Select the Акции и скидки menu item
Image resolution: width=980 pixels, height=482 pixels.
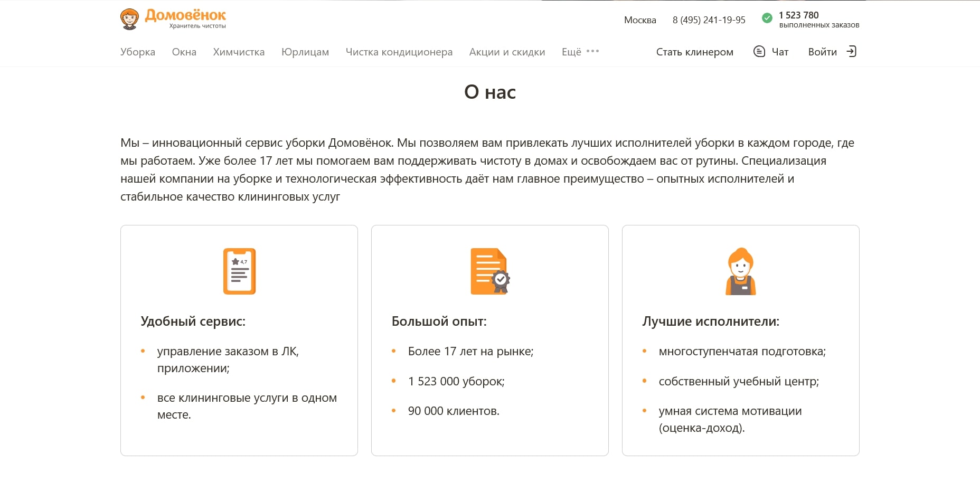507,51
